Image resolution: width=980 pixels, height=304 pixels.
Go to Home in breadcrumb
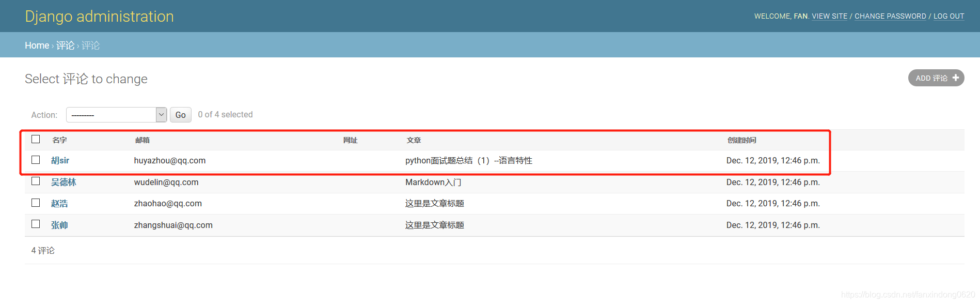pyautogui.click(x=37, y=45)
